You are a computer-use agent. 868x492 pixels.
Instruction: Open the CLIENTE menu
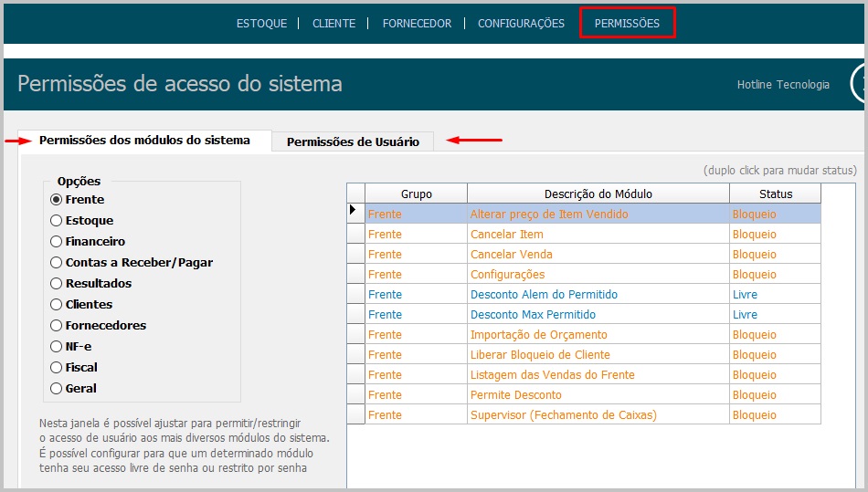tap(333, 23)
